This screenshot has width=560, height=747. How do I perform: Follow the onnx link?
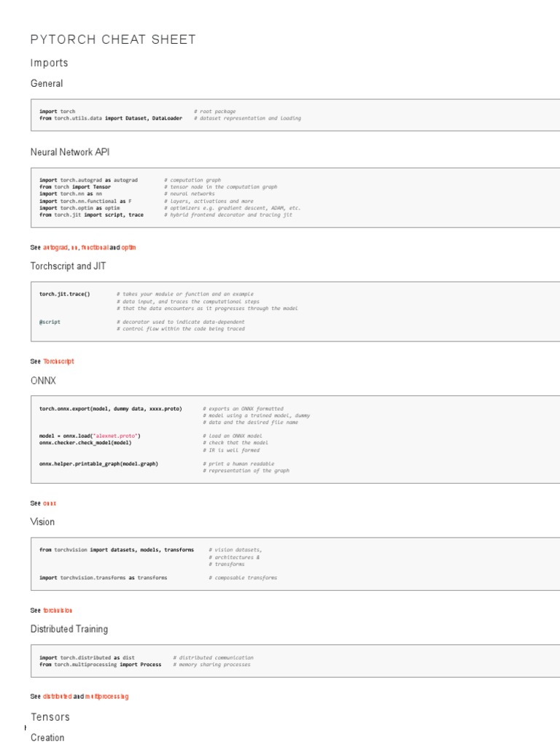point(50,503)
